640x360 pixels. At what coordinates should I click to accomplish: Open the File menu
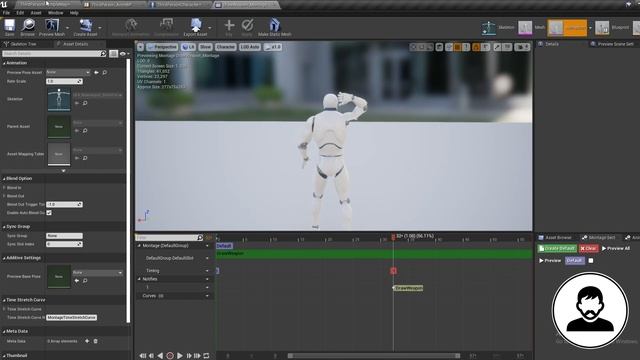[x=6, y=13]
